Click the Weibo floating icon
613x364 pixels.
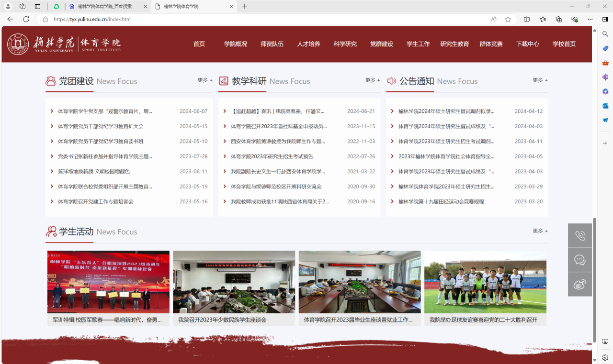580,284
